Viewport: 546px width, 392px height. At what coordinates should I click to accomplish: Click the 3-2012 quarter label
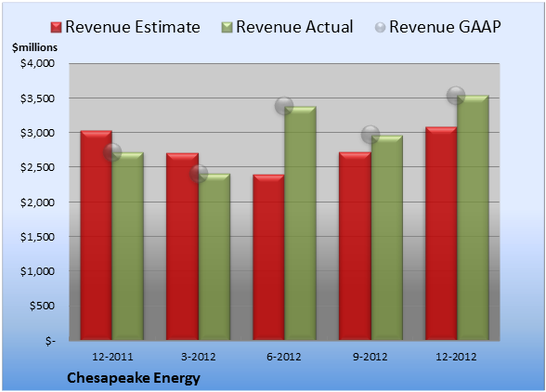[199, 357]
